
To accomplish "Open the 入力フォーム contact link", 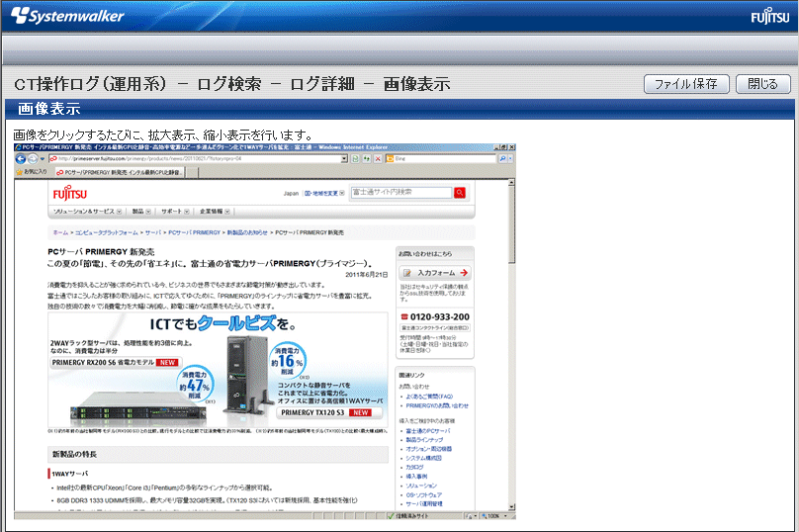I will (x=435, y=272).
